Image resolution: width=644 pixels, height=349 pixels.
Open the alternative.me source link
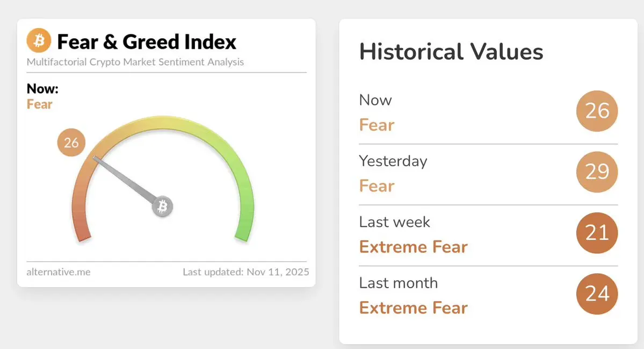[59, 272]
